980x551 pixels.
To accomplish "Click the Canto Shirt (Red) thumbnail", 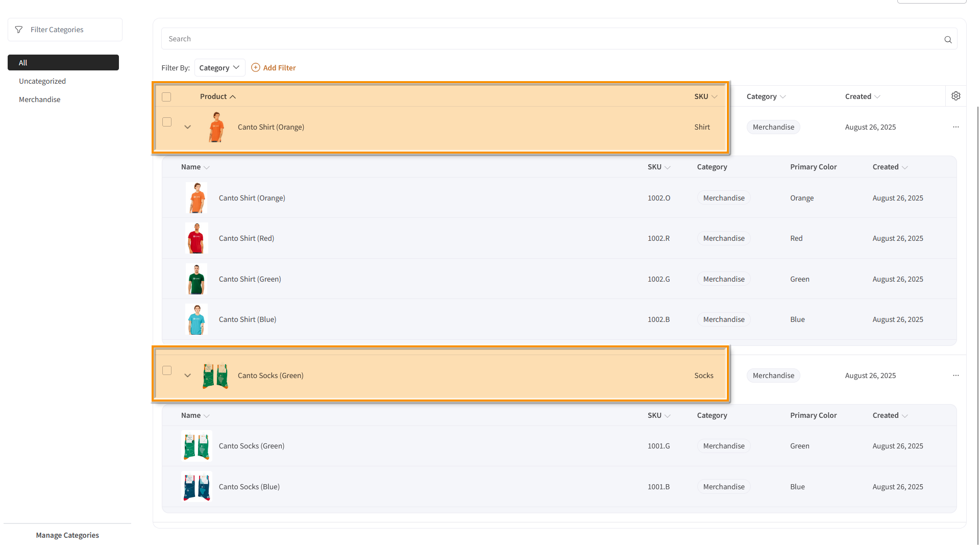I will pos(197,238).
